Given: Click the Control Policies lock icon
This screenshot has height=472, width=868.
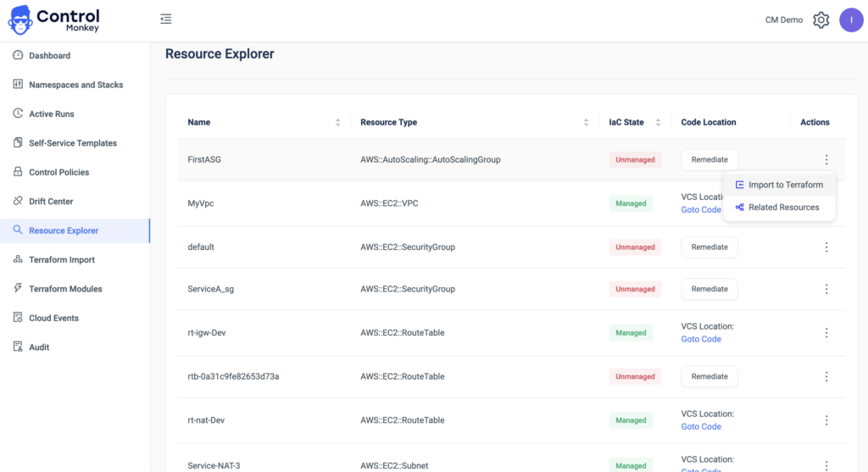Looking at the screenshot, I should pyautogui.click(x=18, y=171).
